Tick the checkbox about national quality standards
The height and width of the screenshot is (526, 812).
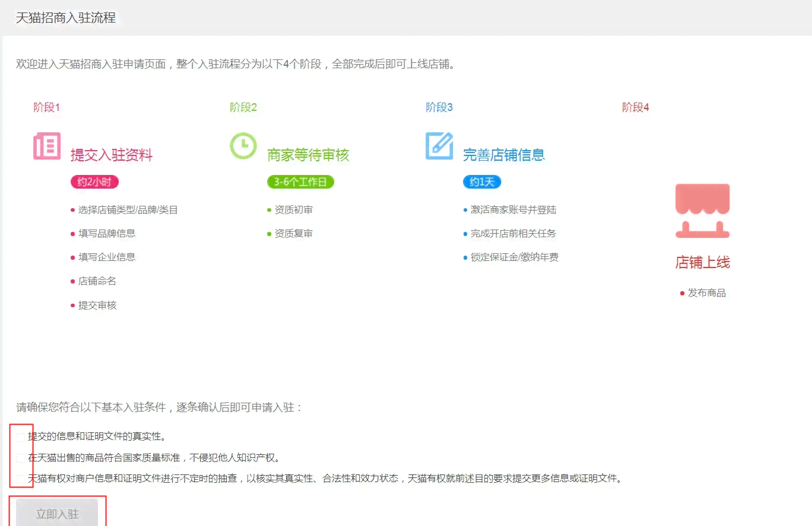(x=21, y=458)
